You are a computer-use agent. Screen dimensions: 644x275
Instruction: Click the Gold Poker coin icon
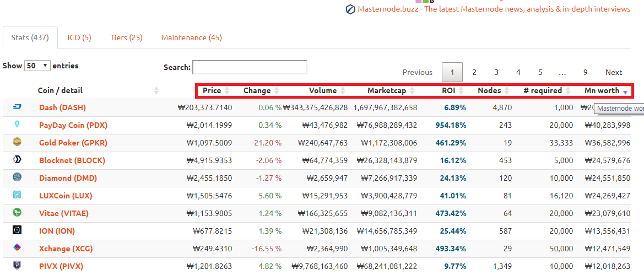click(17, 142)
